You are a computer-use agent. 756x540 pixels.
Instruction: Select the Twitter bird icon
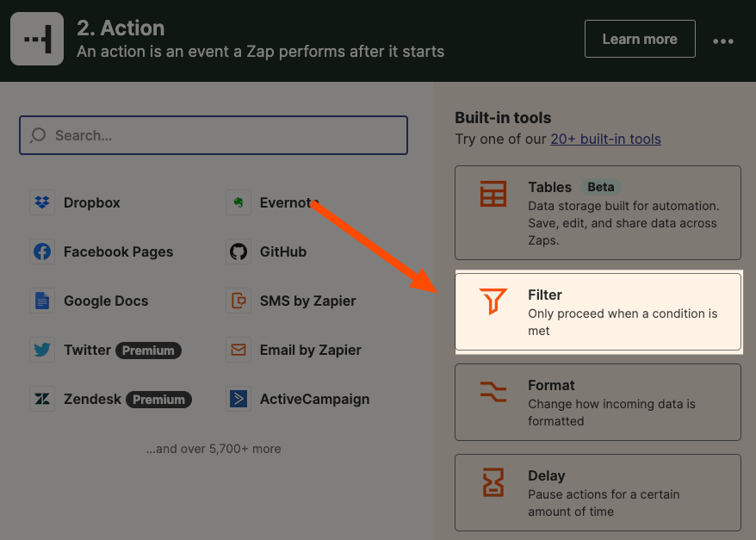(42, 350)
